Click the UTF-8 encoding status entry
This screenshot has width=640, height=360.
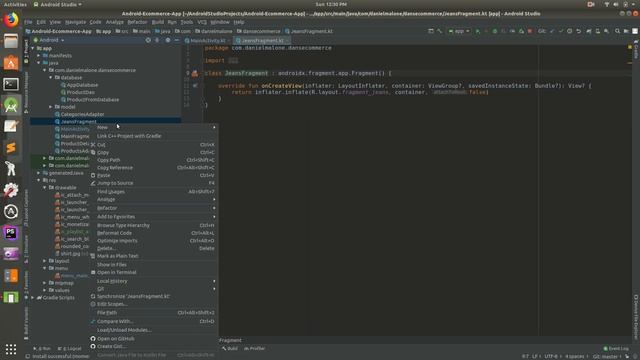click(x=551, y=356)
